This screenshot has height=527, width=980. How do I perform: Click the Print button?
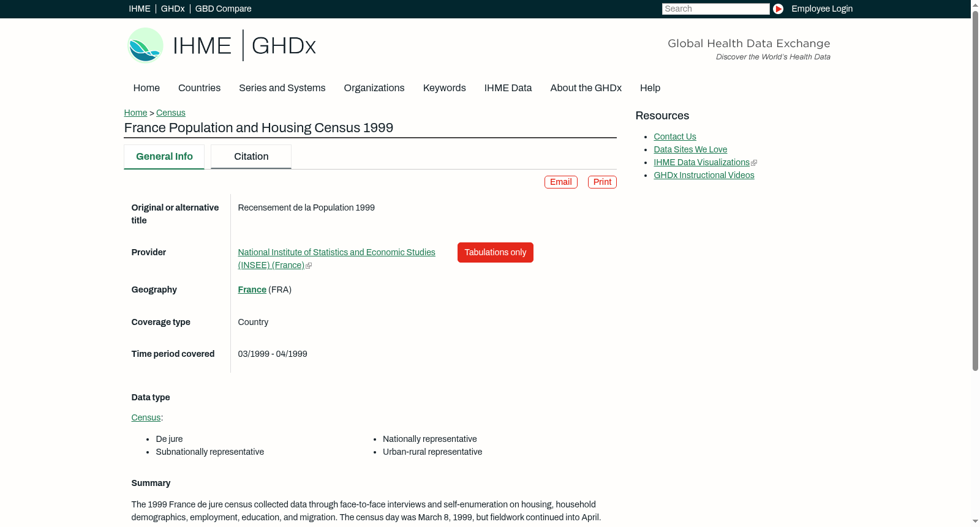(x=602, y=182)
